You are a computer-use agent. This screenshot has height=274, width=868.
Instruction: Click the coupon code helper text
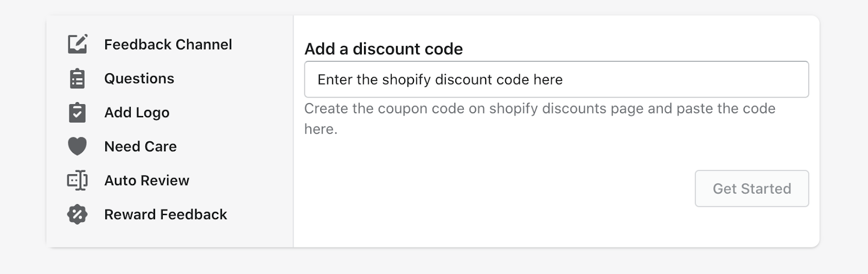pyautogui.click(x=540, y=118)
